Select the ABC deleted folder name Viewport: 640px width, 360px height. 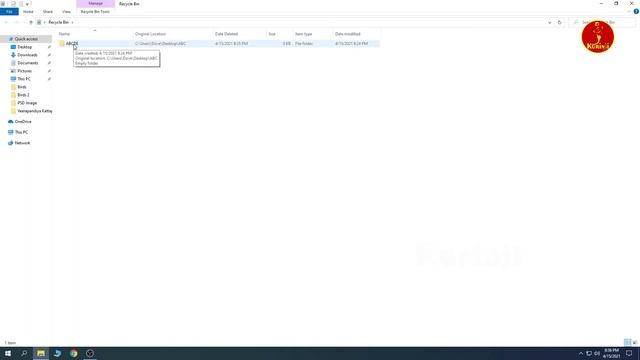click(x=72, y=44)
